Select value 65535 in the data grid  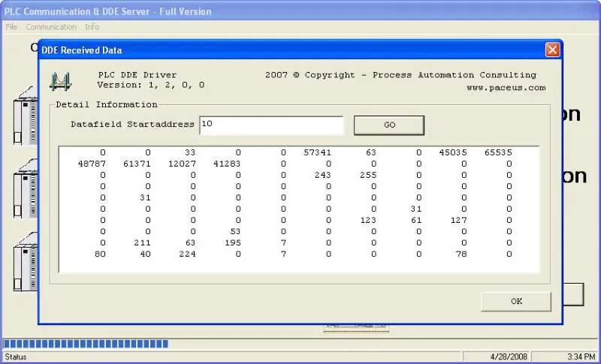pyautogui.click(x=498, y=152)
